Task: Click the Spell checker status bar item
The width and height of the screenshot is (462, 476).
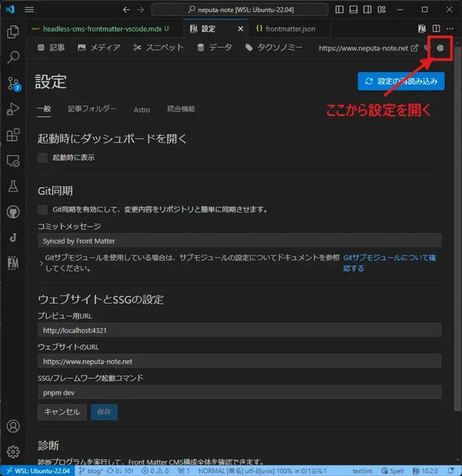Action: tap(395, 471)
